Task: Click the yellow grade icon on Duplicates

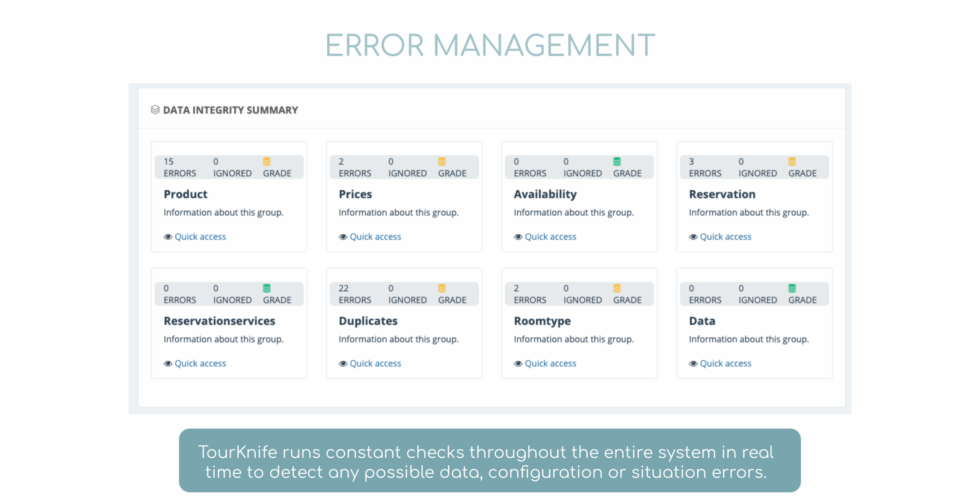Action: click(442, 288)
